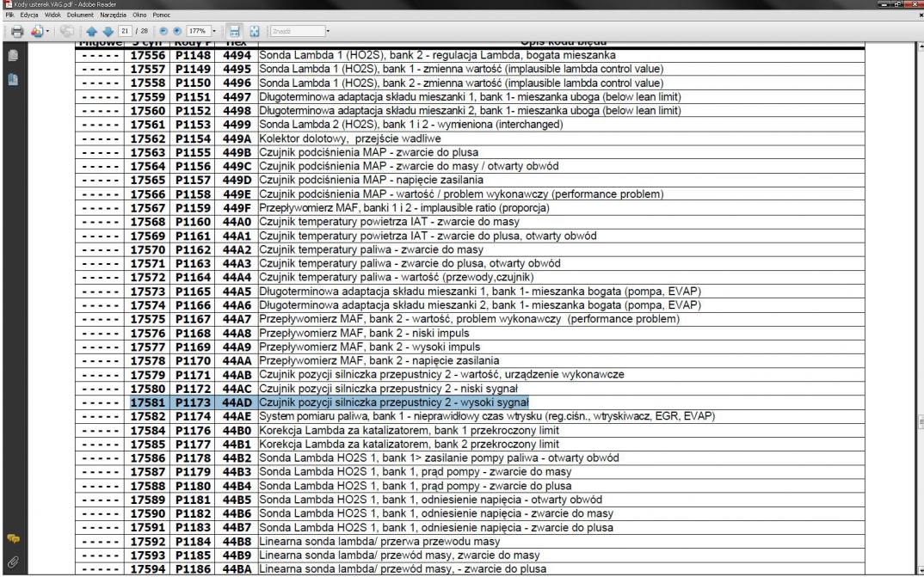Open the Plik menu

click(x=9, y=15)
